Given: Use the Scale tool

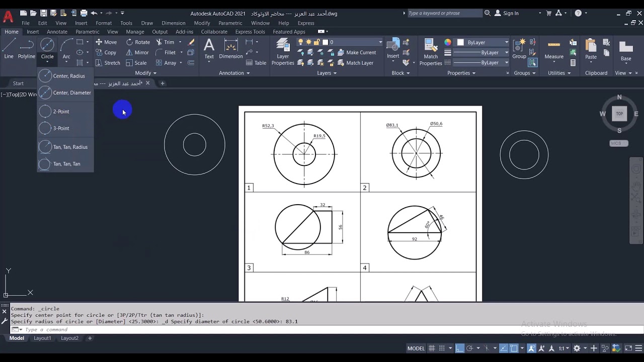Looking at the screenshot, I should [x=136, y=63].
